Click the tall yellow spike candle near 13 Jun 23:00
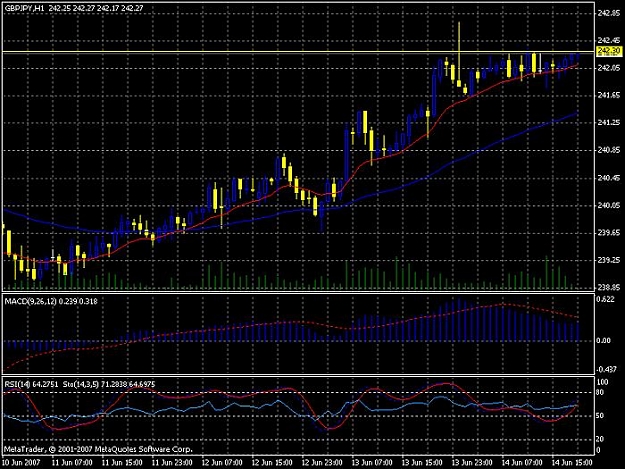 pos(459,54)
